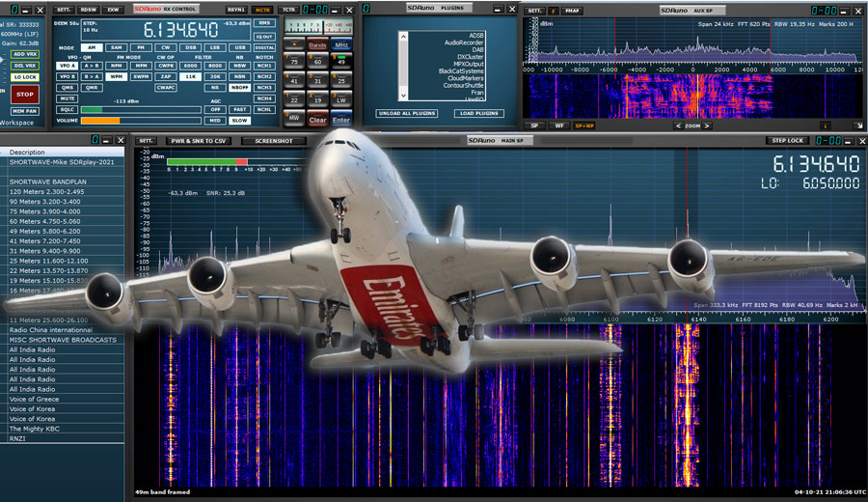
Task: Click the orange info icon in AUX SP
Action: pyautogui.click(x=825, y=125)
